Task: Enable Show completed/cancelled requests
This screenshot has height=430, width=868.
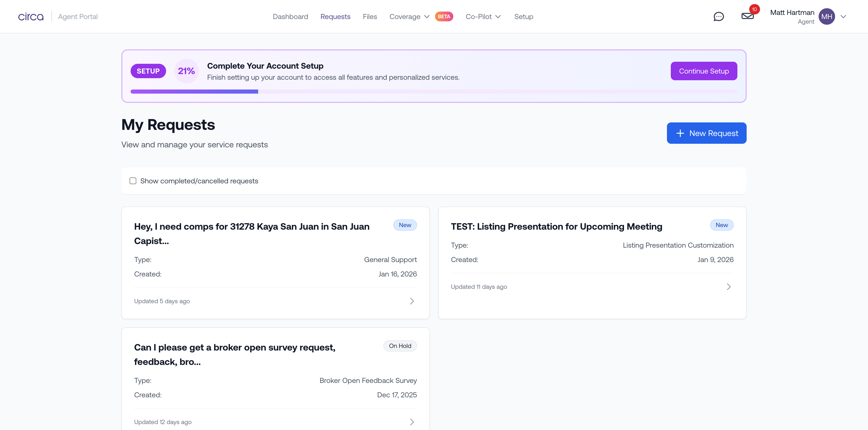Action: pyautogui.click(x=133, y=181)
